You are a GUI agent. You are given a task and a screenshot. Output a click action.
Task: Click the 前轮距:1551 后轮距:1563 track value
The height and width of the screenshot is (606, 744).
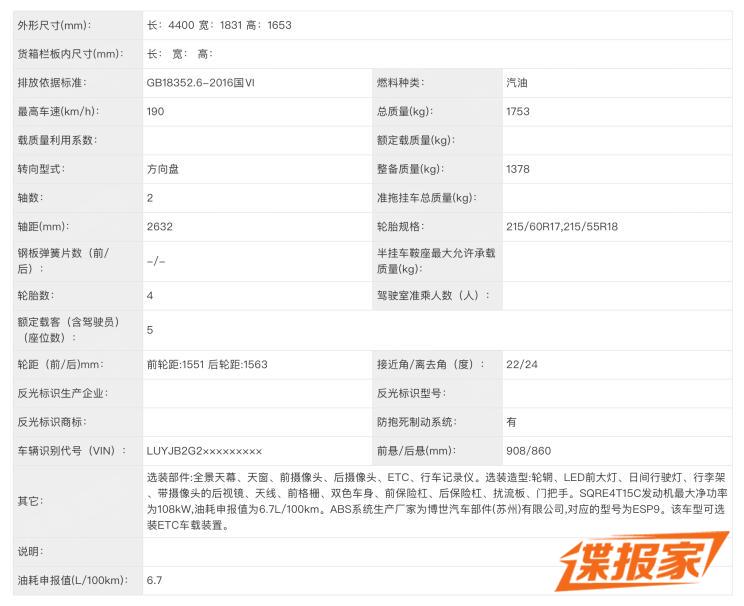click(207, 364)
